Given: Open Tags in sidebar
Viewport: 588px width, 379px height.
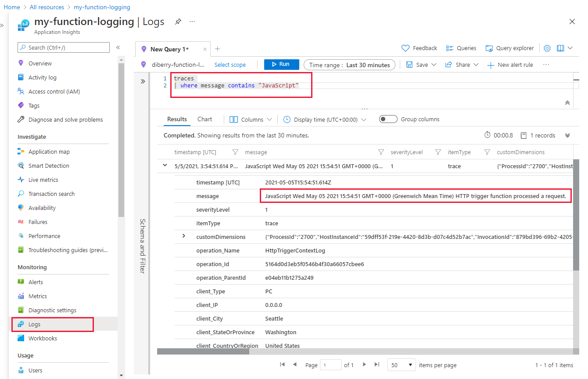Looking at the screenshot, I should point(34,105).
